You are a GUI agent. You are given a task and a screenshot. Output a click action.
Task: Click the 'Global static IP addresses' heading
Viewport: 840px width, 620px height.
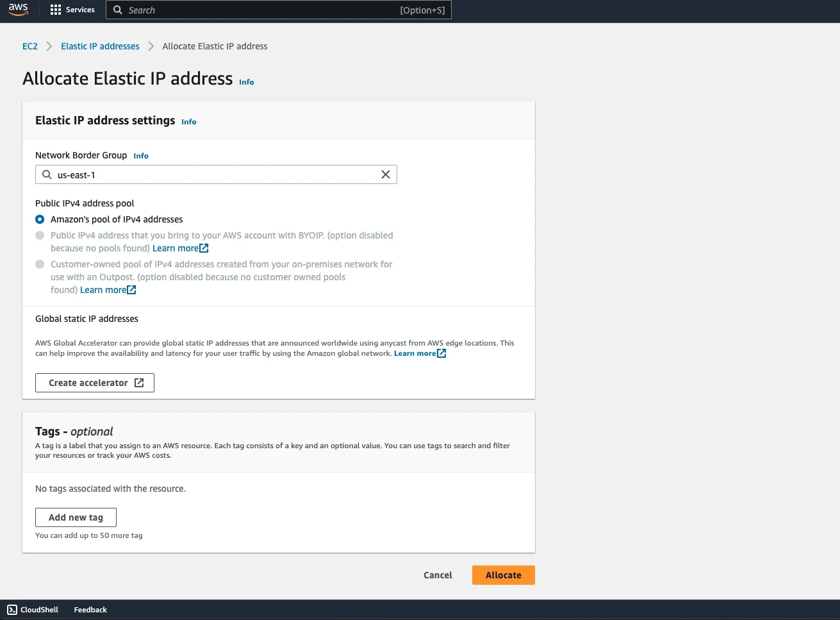86,319
